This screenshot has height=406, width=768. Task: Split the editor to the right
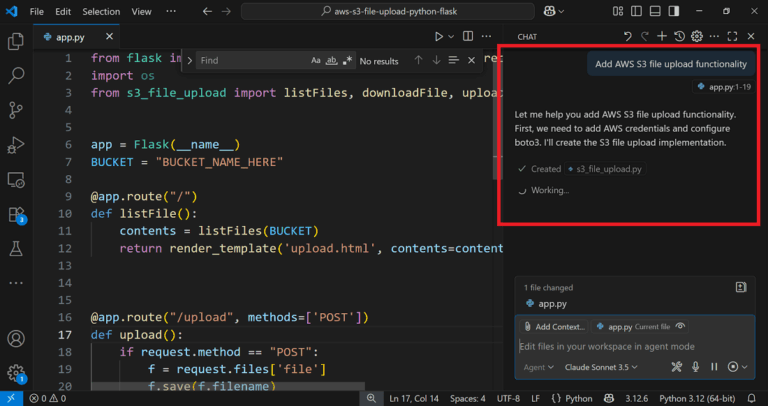coord(468,37)
